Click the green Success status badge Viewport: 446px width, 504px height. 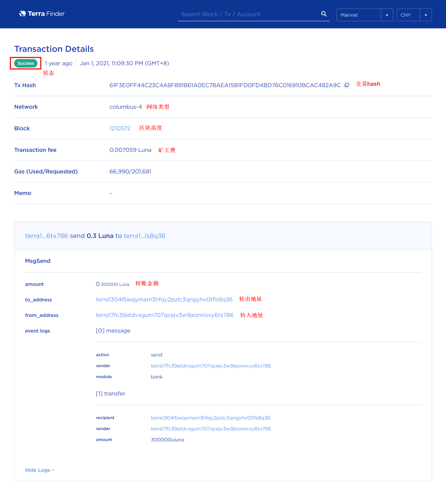pos(26,63)
